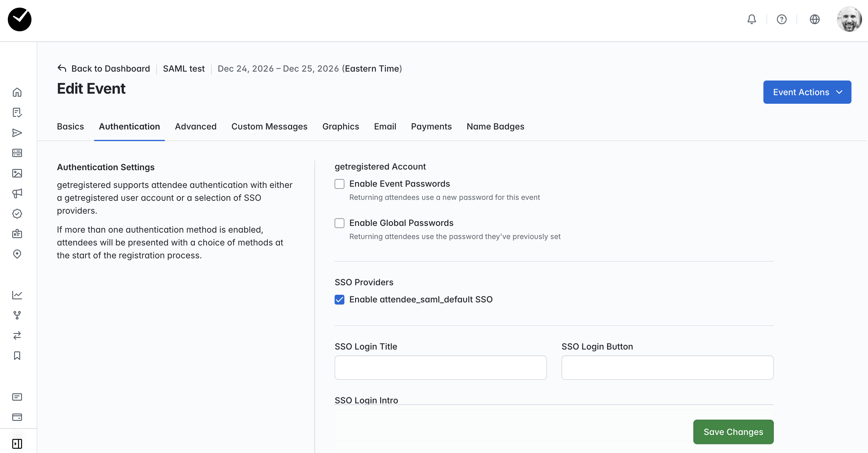Click the Edit Event heading
This screenshot has width=868, height=453.
tap(91, 89)
